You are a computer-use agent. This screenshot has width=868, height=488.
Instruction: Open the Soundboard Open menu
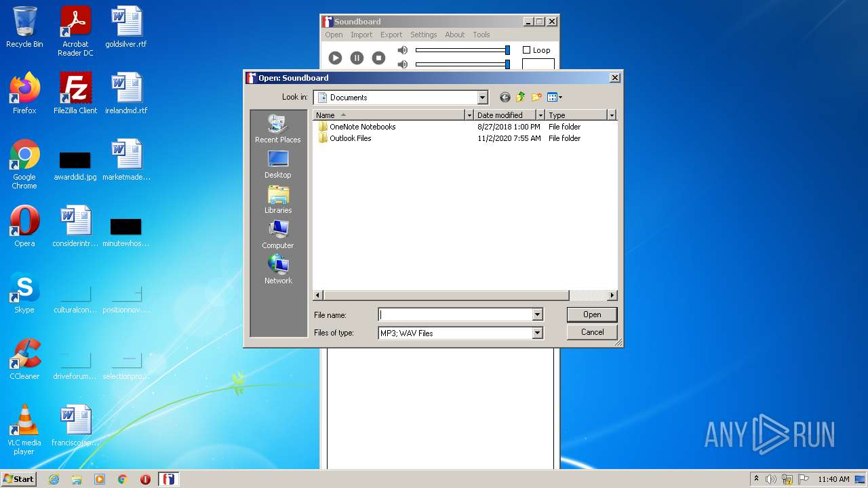click(x=334, y=35)
